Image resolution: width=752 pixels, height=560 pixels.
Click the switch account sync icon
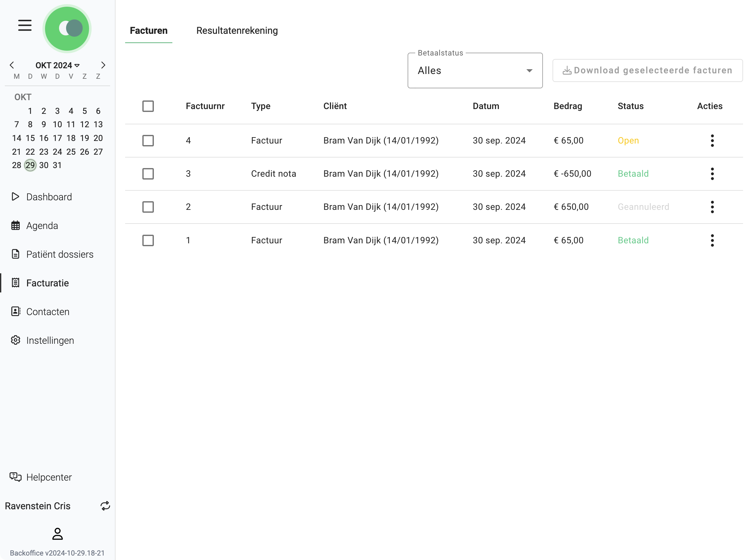click(x=105, y=506)
